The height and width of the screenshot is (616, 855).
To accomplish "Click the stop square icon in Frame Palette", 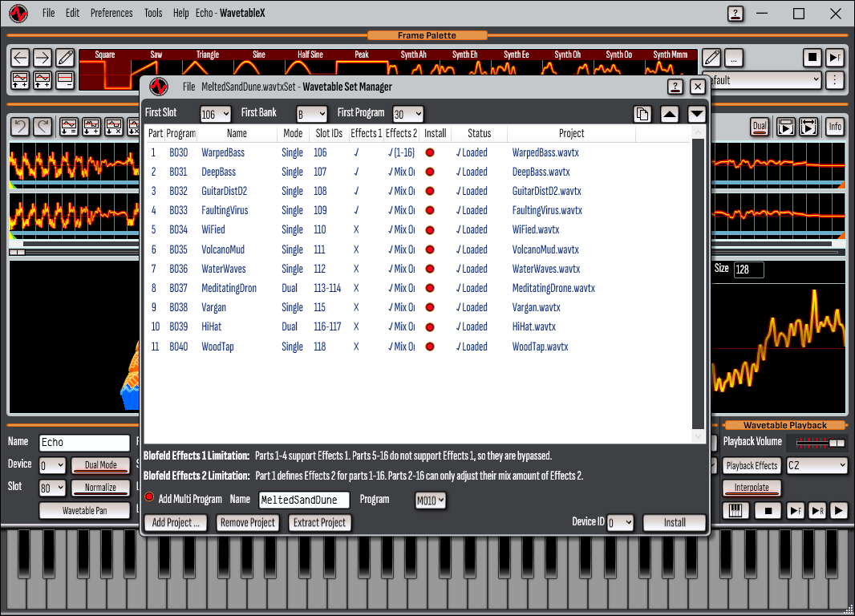I will [x=812, y=57].
